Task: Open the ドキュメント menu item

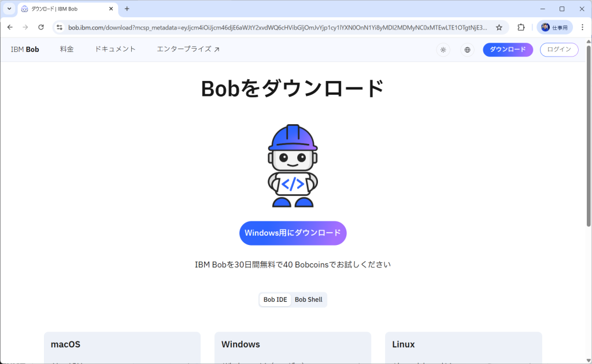Action: [x=115, y=49]
